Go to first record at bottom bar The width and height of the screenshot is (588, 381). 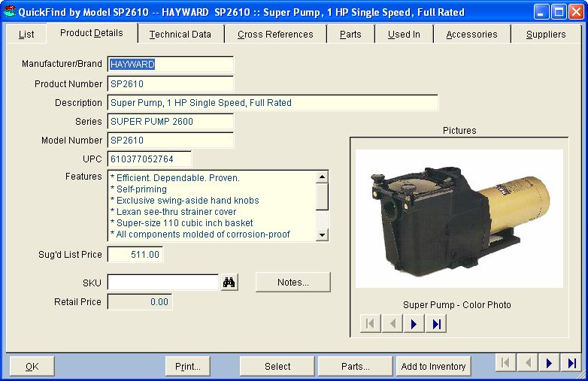[x=505, y=363]
